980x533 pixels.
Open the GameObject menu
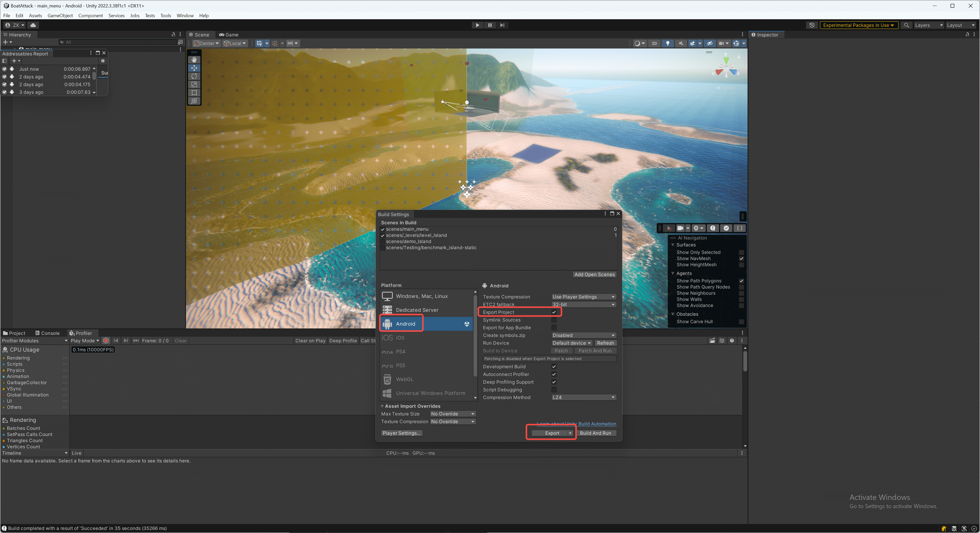coord(60,16)
